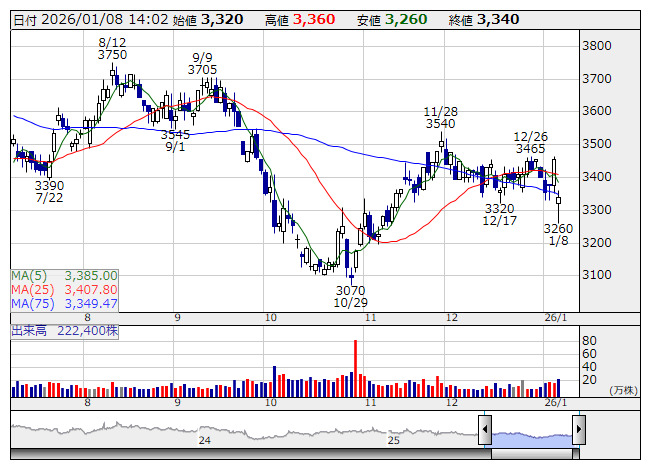The image size is (653, 470).
Task: Click the 日付 2026/01/08 14:02 date text
Action: pyautogui.click(x=91, y=20)
